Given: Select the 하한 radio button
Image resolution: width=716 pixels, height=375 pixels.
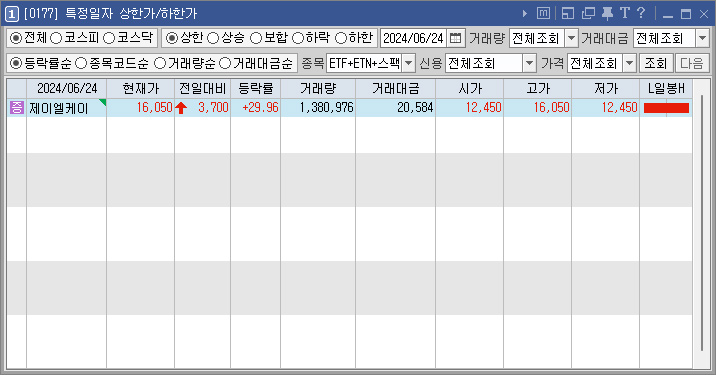Looking at the screenshot, I should (341, 38).
